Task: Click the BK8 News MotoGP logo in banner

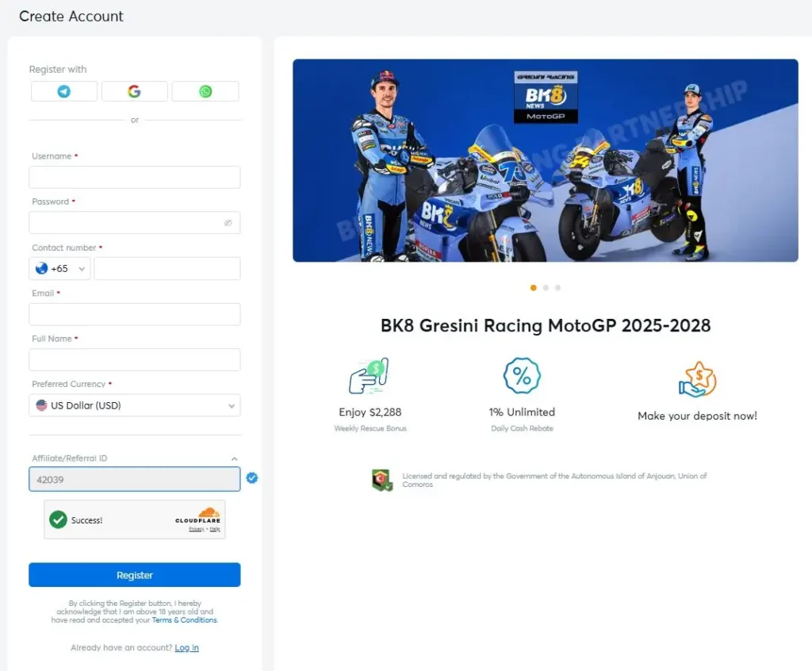Action: [546, 97]
